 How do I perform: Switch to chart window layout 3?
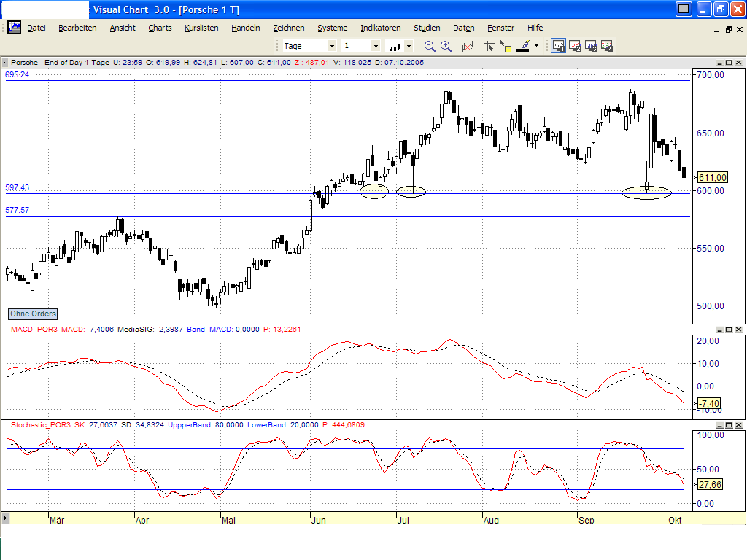[590, 46]
